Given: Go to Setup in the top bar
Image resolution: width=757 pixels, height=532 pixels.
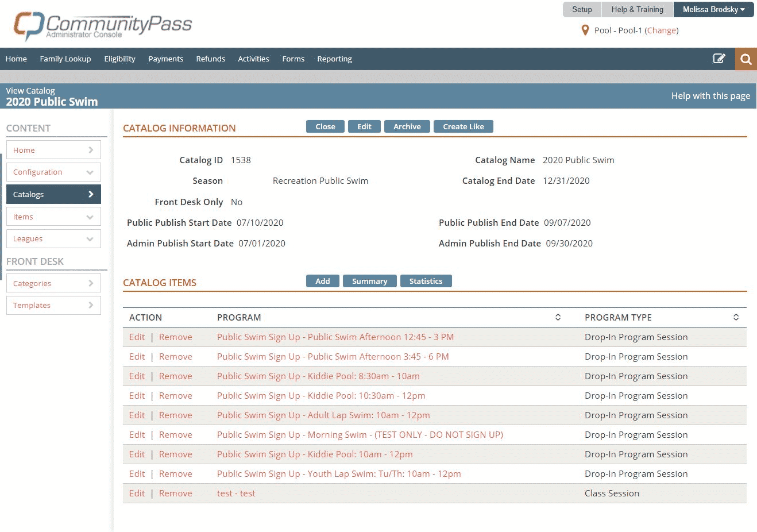Looking at the screenshot, I should tap(581, 9).
